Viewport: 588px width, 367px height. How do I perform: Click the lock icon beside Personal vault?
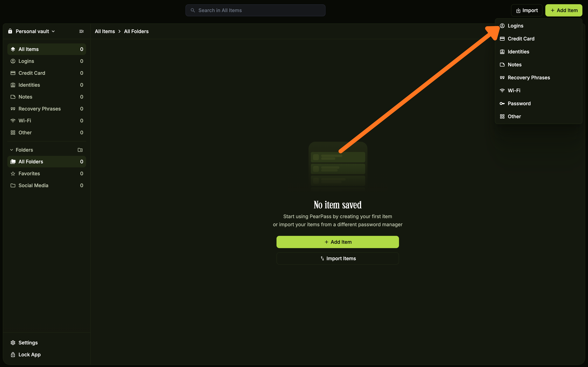tap(10, 31)
